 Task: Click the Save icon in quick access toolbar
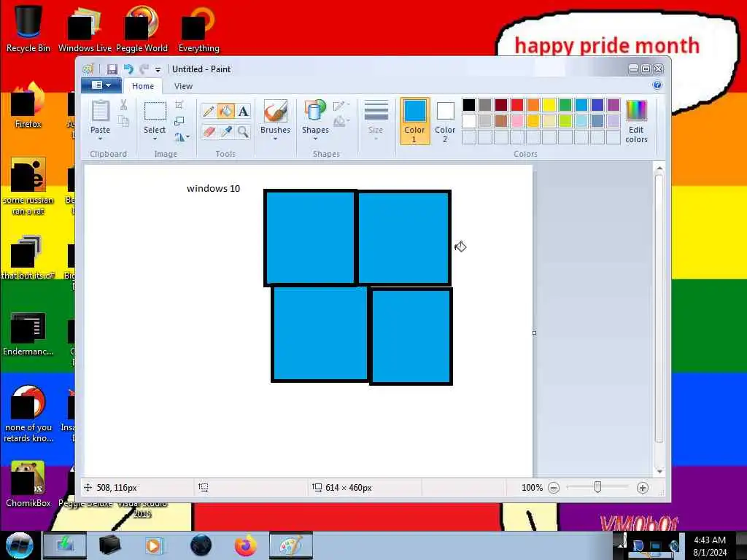pos(112,69)
